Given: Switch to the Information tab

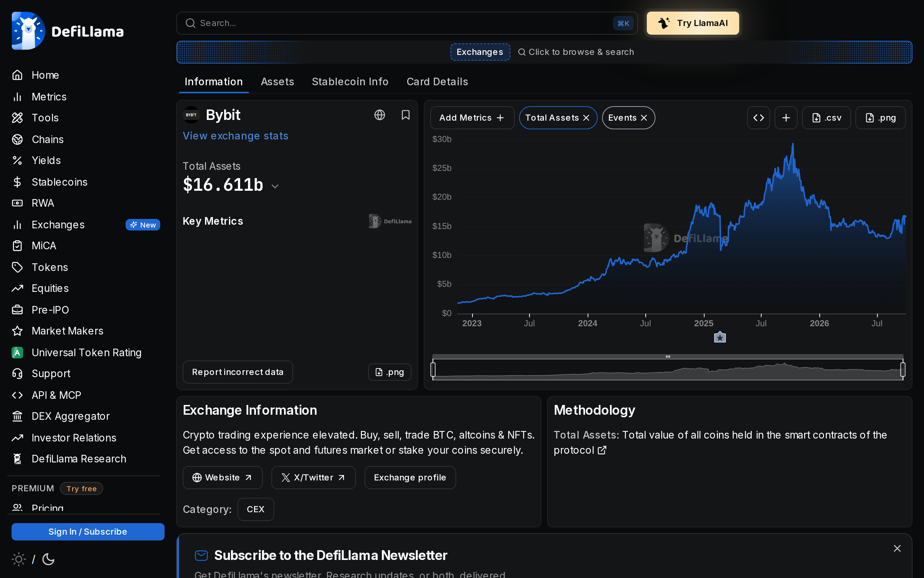Looking at the screenshot, I should [x=214, y=82].
